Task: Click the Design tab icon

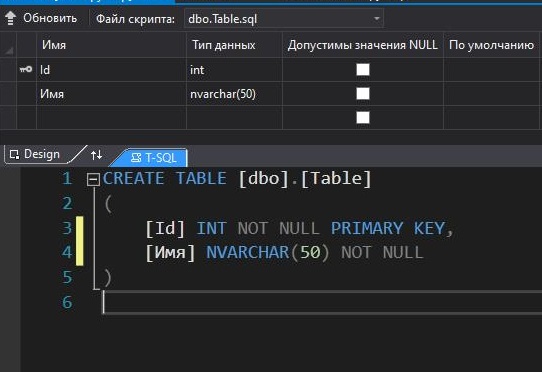Action: pos(14,155)
